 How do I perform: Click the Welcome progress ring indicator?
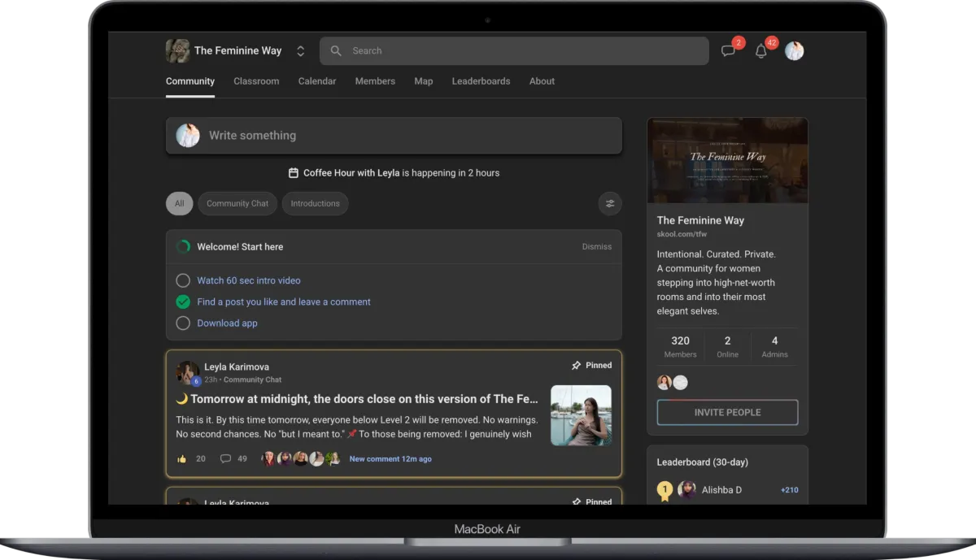click(183, 247)
